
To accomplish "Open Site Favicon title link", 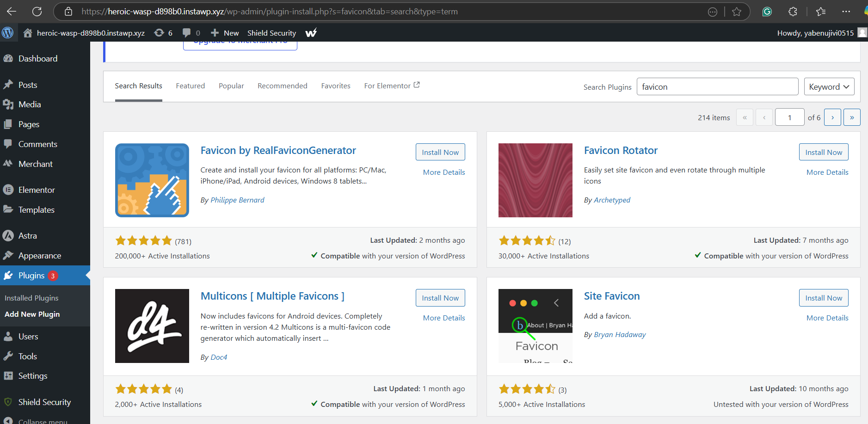I will (x=612, y=296).
